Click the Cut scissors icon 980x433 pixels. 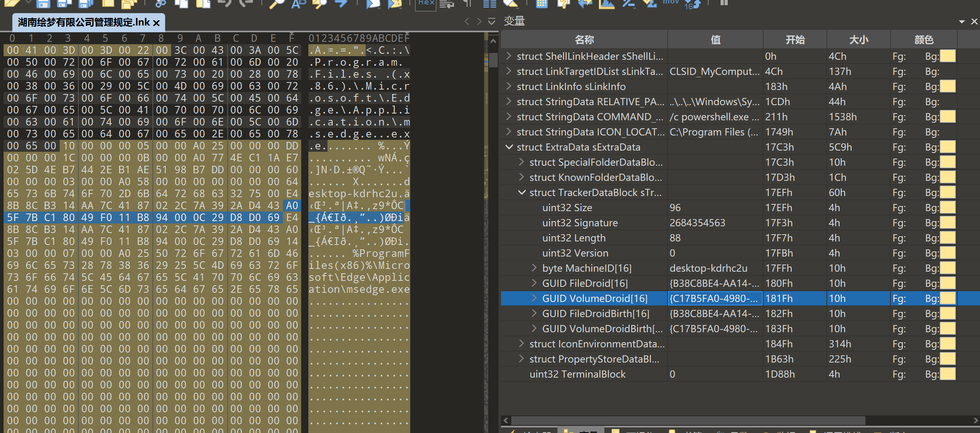[x=160, y=4]
